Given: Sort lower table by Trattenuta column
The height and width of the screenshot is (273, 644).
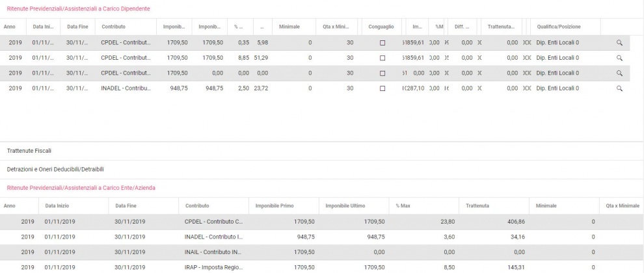Looking at the screenshot, I should point(477,206).
